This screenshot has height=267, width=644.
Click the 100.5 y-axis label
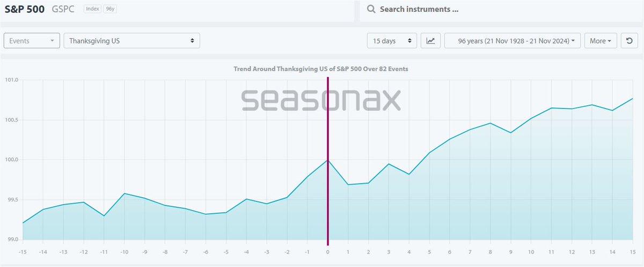click(x=12, y=120)
